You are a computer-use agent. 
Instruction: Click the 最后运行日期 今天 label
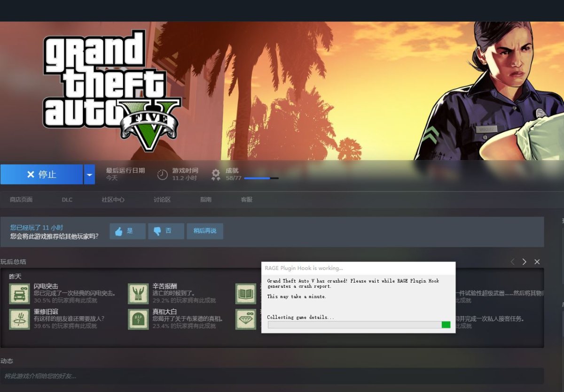coord(125,174)
